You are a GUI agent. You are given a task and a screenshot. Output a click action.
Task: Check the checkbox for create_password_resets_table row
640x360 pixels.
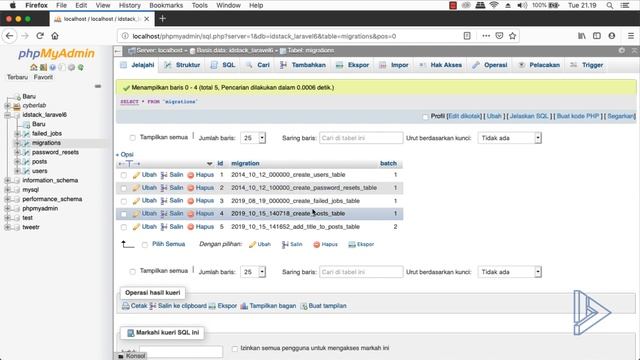click(124, 188)
